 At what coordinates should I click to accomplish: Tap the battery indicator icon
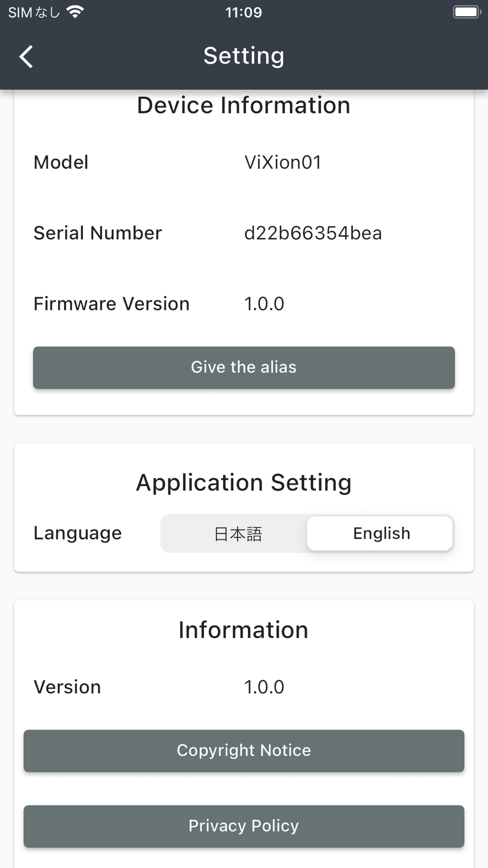tap(467, 12)
